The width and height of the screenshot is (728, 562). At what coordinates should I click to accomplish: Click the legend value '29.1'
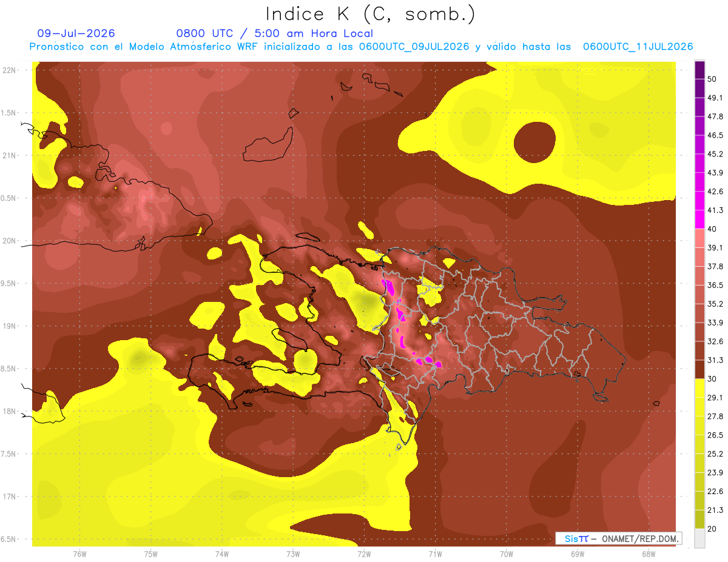pos(715,397)
